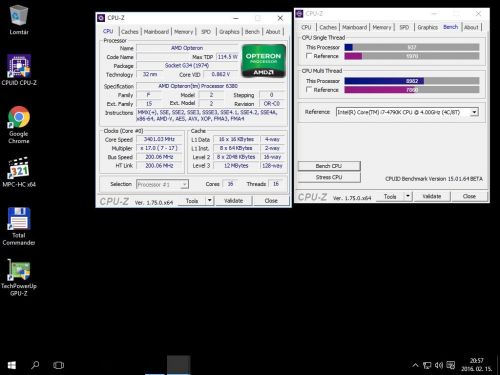Open the CPUID CPU-Z desktop shortcut
Image resolution: width=500 pixels, height=375 pixels.
pos(19,70)
